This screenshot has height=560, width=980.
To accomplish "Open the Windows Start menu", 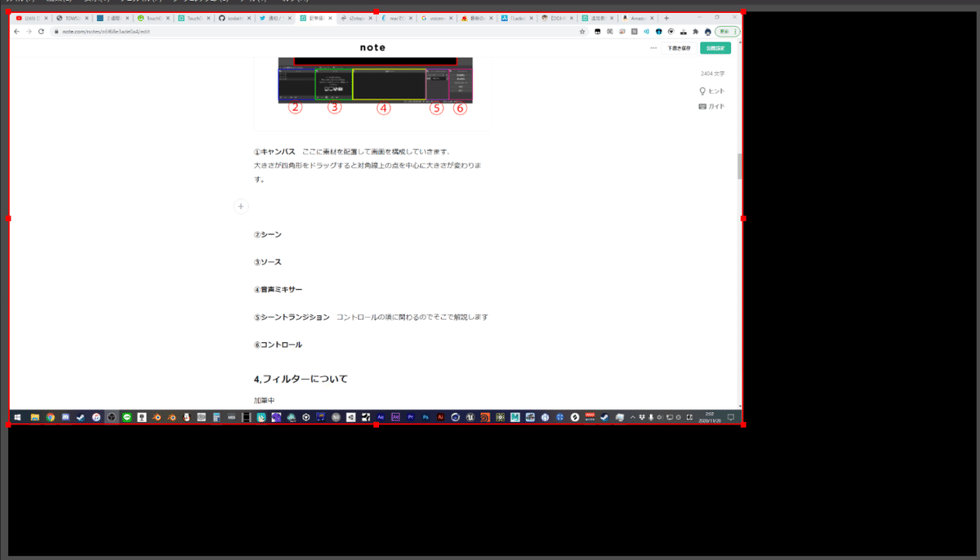I will (x=17, y=417).
